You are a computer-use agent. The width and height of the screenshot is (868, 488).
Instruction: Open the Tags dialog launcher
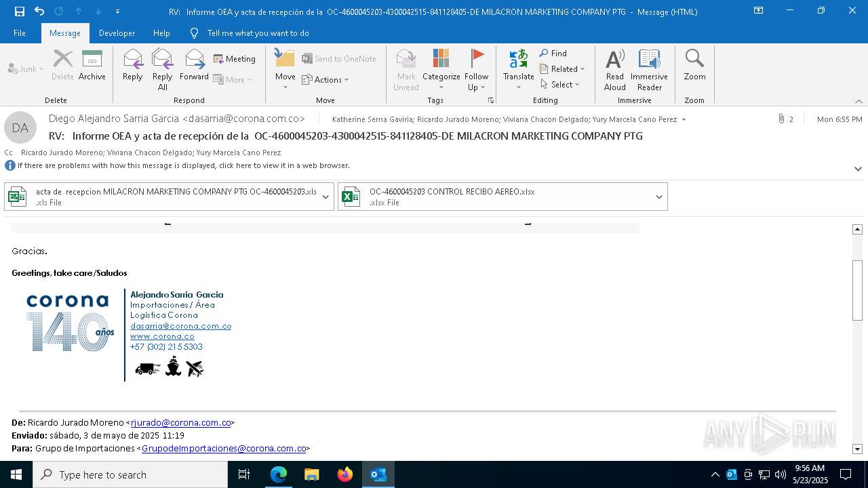pyautogui.click(x=491, y=100)
